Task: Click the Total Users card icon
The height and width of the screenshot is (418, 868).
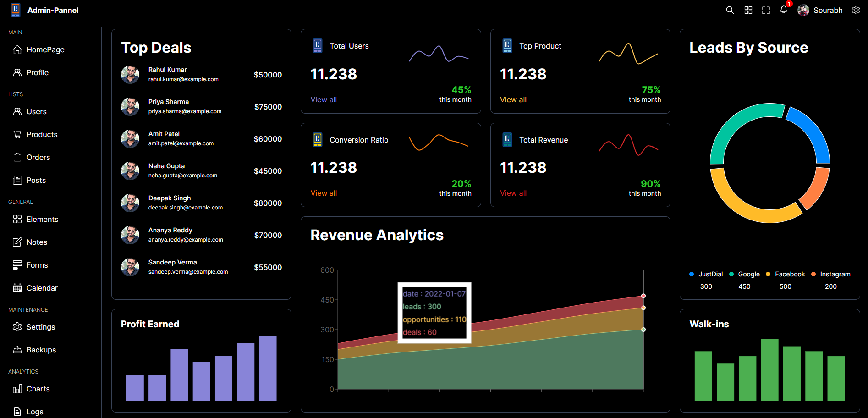Action: click(318, 46)
